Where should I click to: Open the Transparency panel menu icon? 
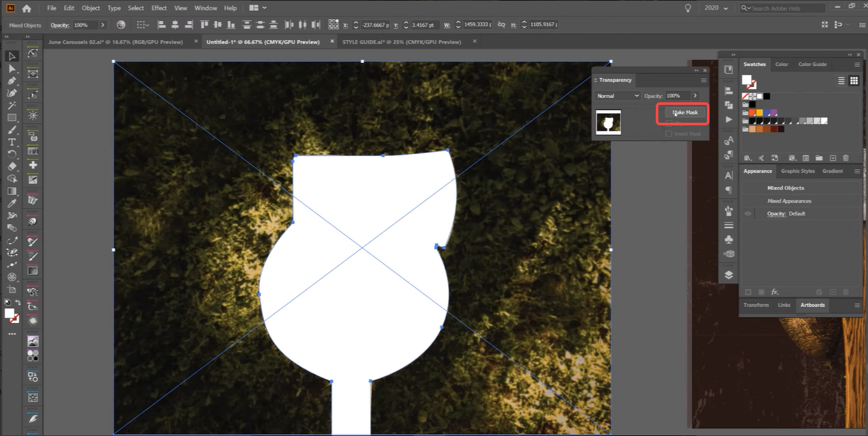704,80
